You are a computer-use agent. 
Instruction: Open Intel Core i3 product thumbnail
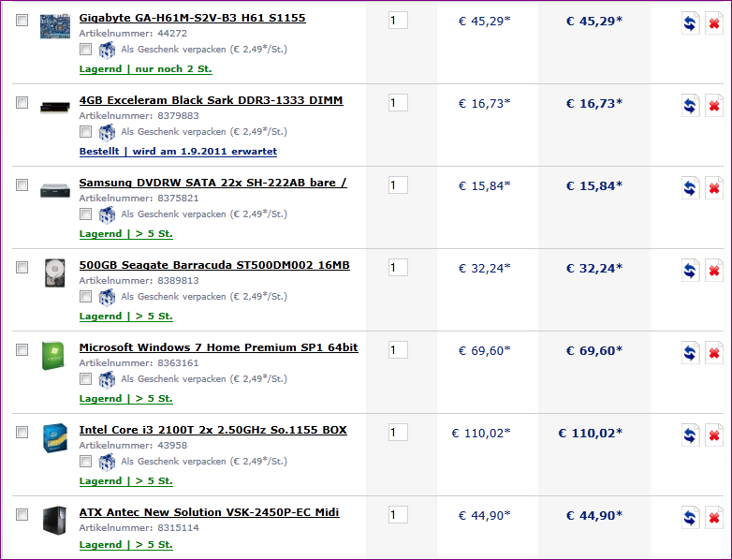[x=55, y=438]
